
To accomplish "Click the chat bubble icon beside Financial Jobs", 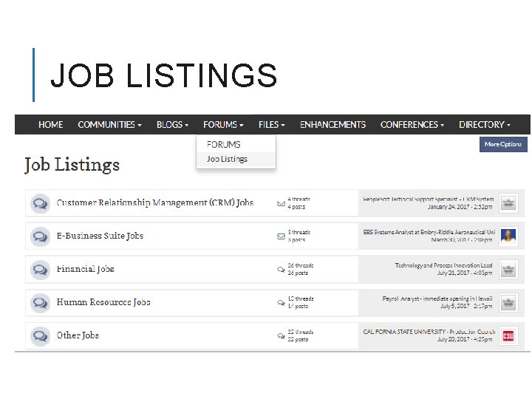I will (x=39, y=270).
